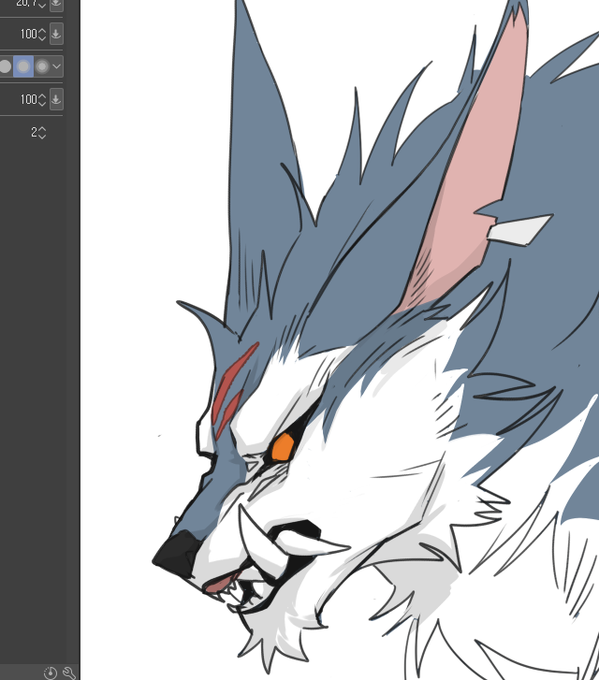Open dynamics button beside lower 100 value
This screenshot has height=680, width=599.
tap(56, 99)
